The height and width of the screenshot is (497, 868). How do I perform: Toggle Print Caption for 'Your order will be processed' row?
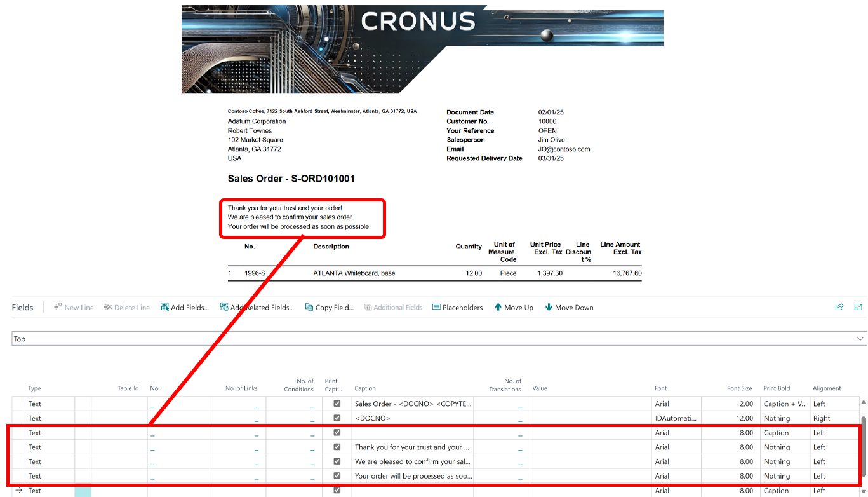[337, 475]
